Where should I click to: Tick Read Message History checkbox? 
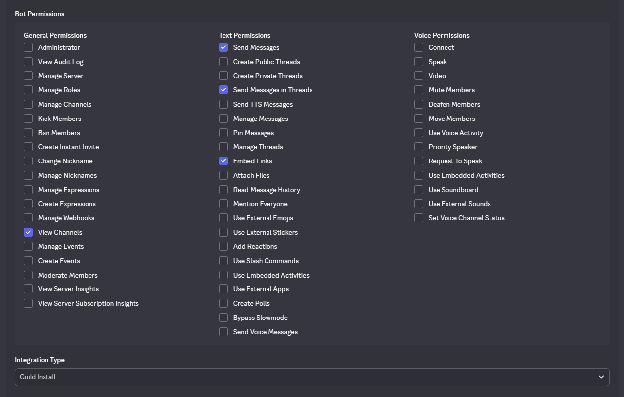coord(223,190)
